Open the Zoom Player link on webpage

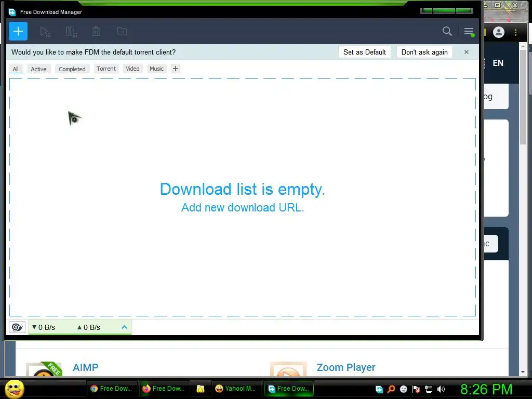[346, 367]
